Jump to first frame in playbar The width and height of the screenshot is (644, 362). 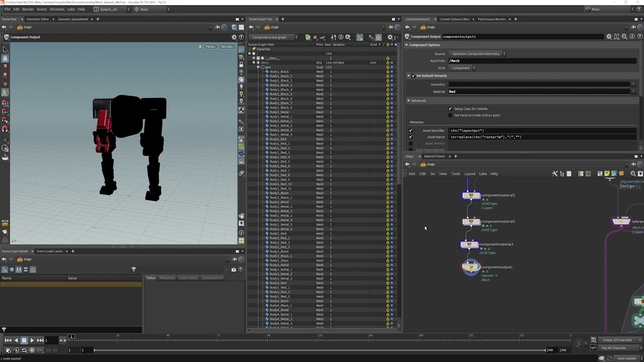pos(8,340)
